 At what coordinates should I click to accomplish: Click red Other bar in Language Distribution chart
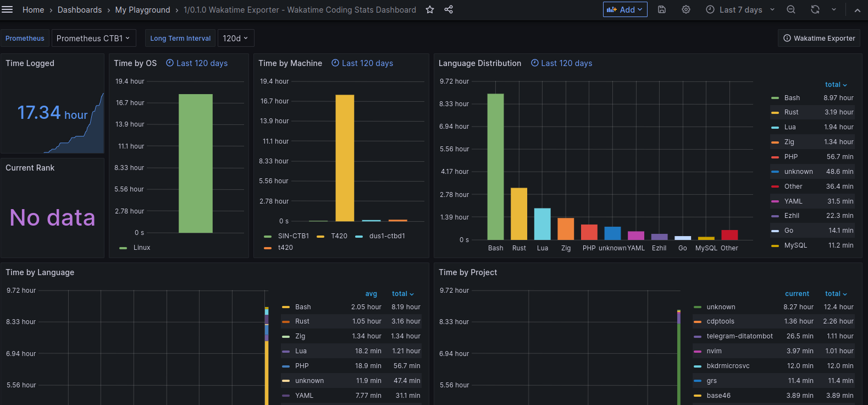pos(729,235)
